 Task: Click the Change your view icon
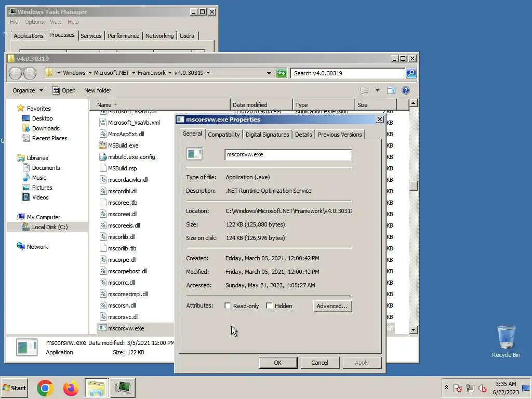pyautogui.click(x=364, y=90)
